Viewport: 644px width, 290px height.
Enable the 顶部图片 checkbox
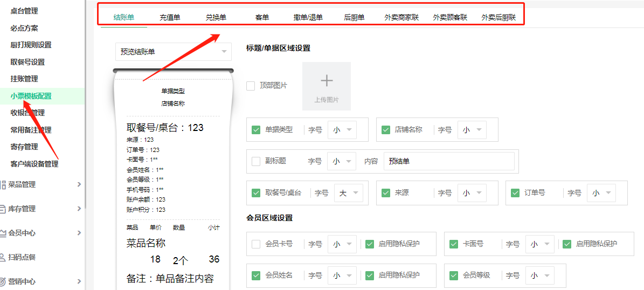[251, 86]
